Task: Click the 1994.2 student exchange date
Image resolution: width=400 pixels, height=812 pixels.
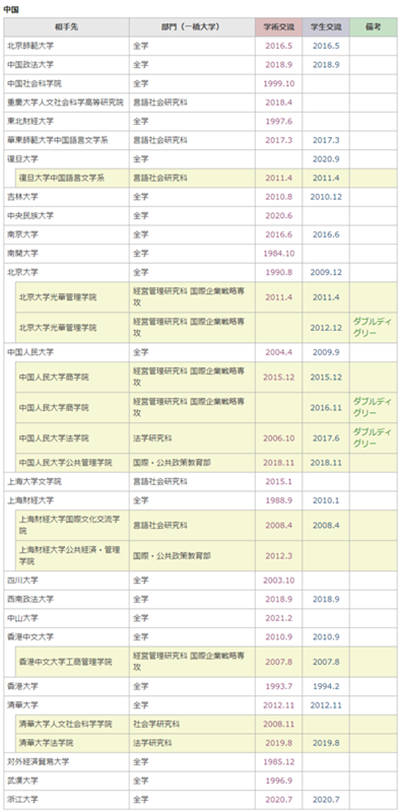Action: pyautogui.click(x=326, y=686)
